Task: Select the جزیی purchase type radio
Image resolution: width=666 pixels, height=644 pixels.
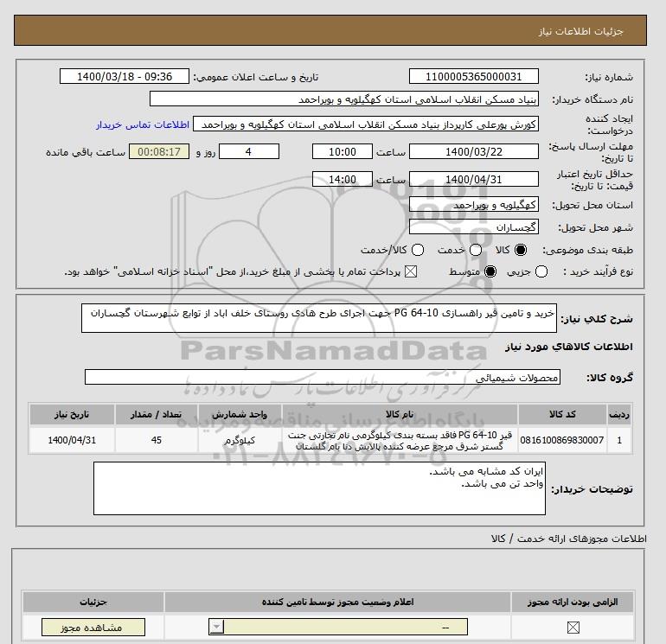Action: (x=541, y=271)
